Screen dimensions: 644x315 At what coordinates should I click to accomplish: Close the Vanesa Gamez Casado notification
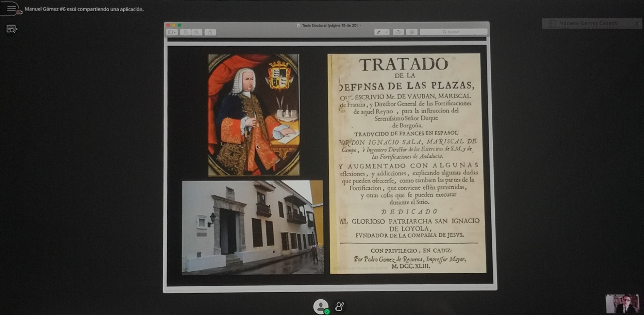click(x=637, y=23)
